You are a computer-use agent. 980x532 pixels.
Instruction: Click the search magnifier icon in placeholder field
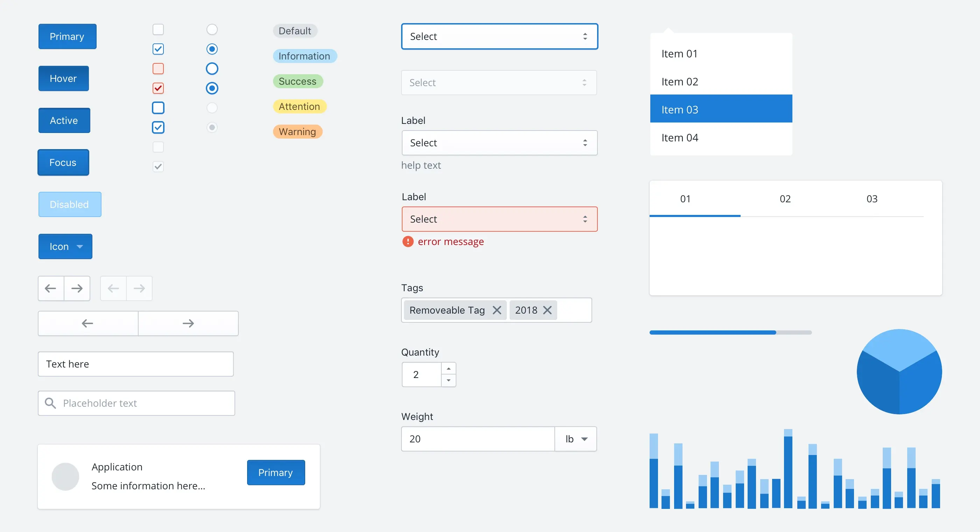(51, 403)
